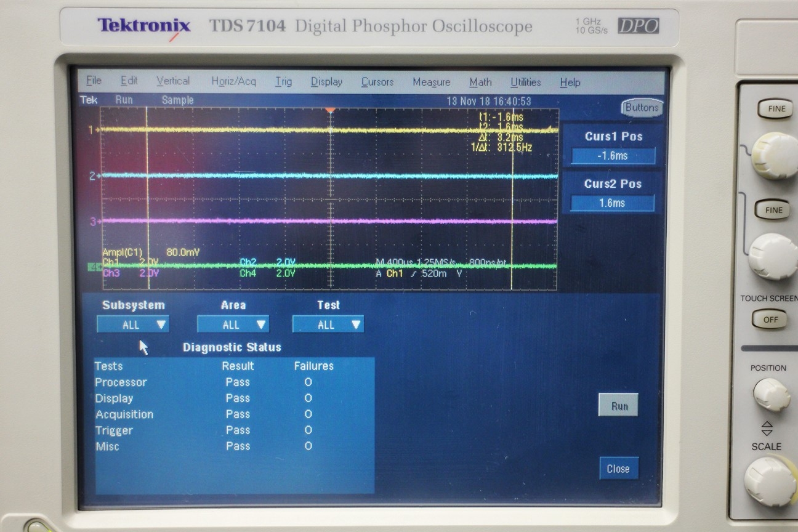Click channel 3 ground marker
This screenshot has height=532, width=798.
point(94,222)
